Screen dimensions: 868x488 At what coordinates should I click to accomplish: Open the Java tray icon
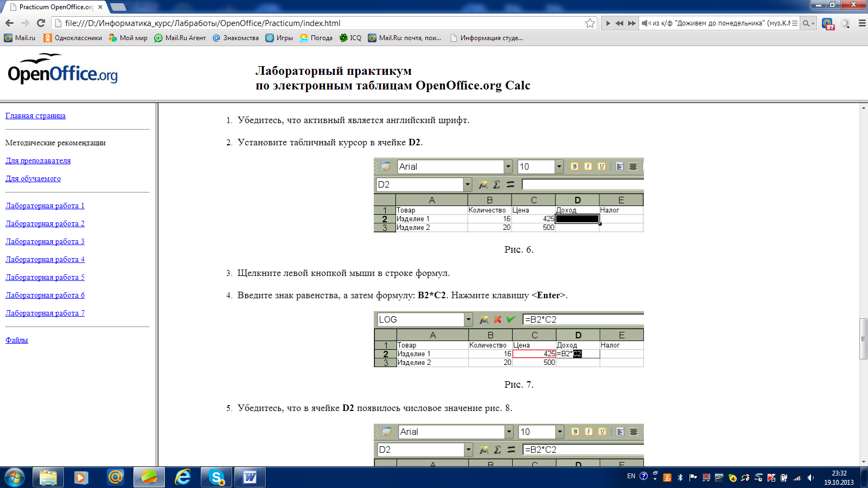coord(667,478)
